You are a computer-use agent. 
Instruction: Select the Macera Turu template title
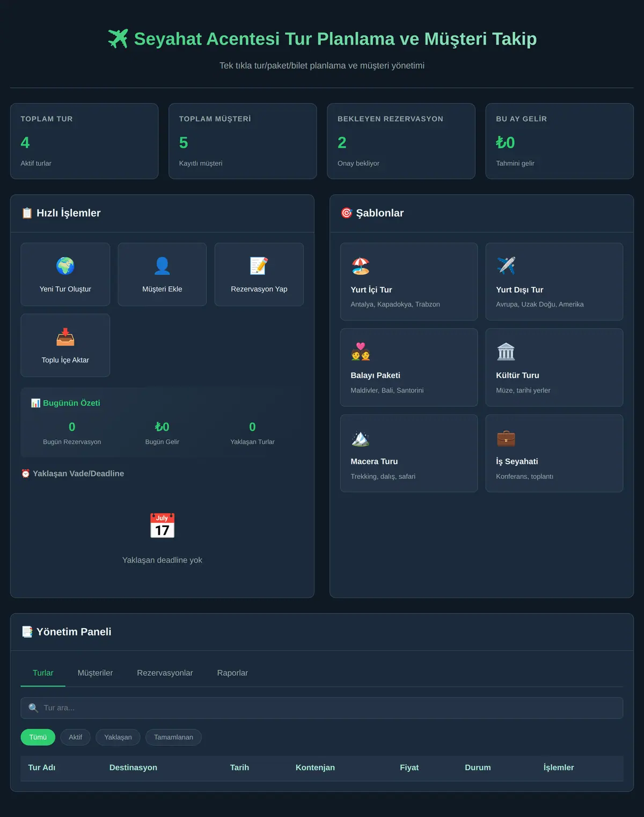(x=375, y=461)
